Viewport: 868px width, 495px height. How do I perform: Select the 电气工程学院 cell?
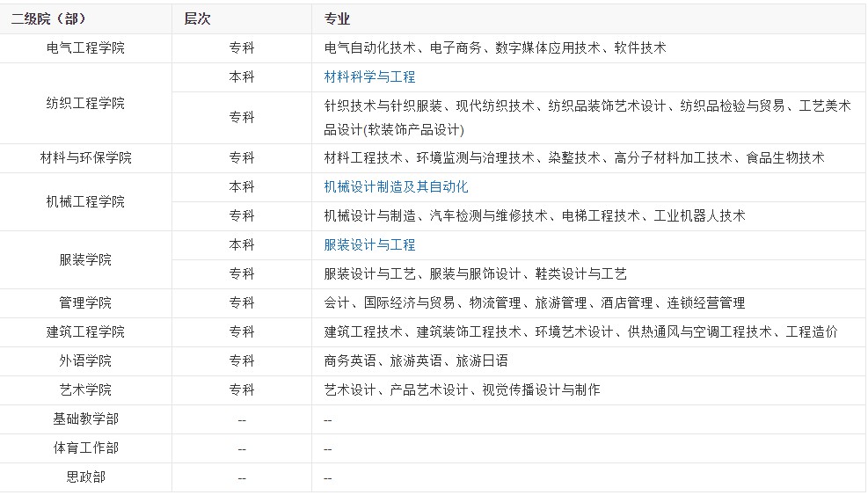(85, 48)
